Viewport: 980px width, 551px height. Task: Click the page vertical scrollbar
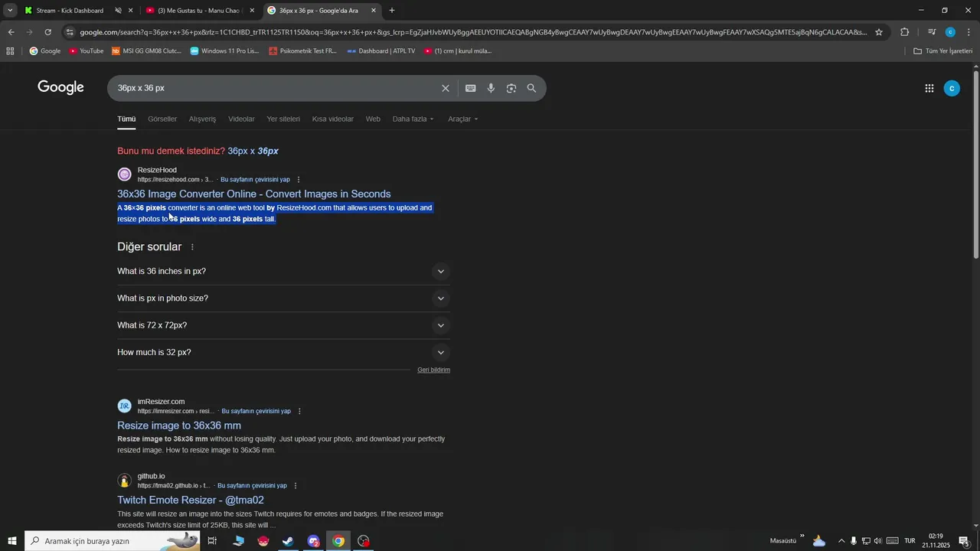pos(975,165)
